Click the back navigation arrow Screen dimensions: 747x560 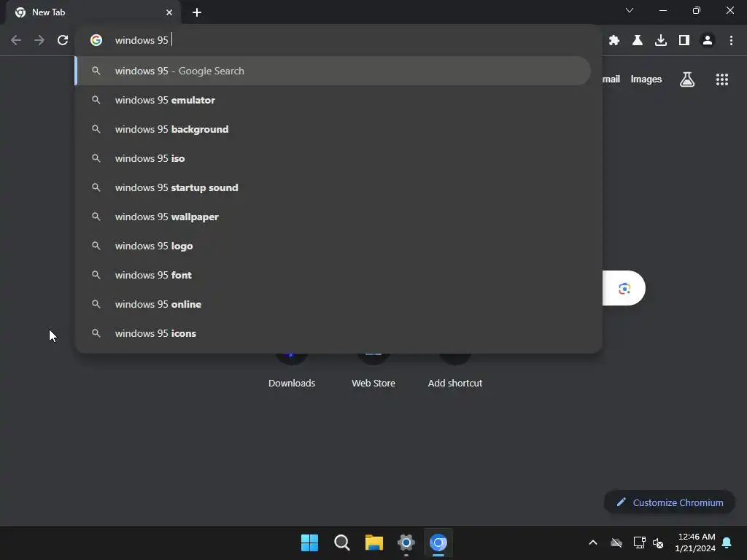coord(16,40)
